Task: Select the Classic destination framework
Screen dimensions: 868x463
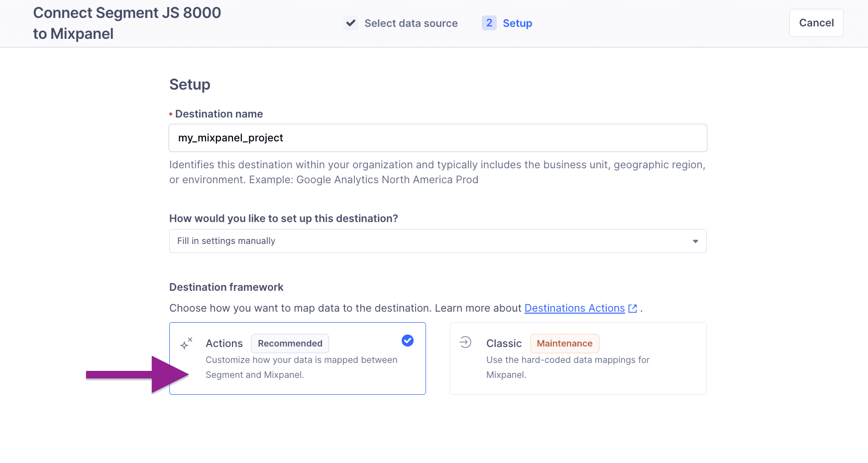Action: coord(578,358)
